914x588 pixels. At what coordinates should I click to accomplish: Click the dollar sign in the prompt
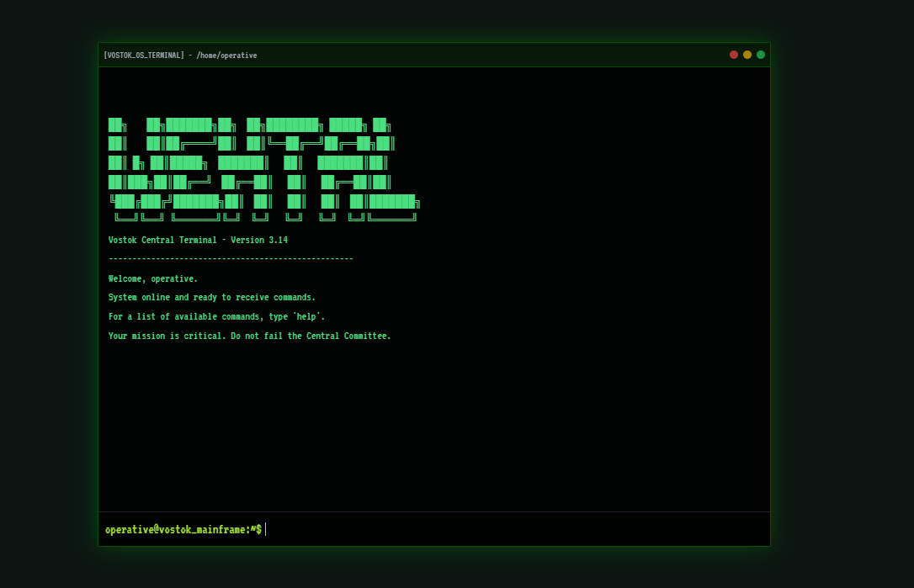coord(258,529)
